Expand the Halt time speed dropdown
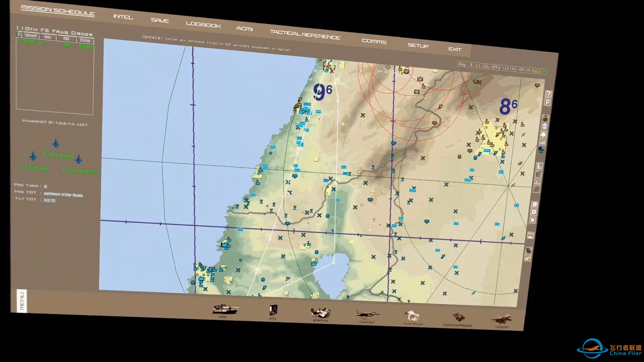 tap(544, 72)
